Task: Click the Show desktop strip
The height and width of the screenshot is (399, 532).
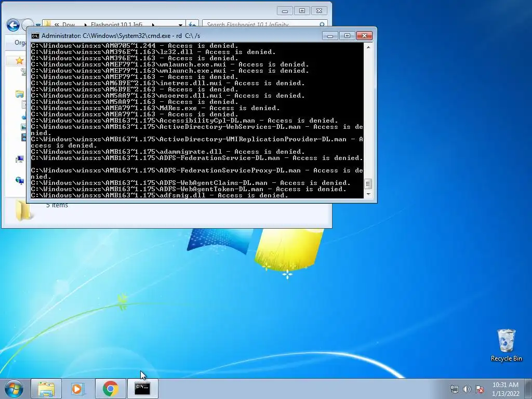Action: 528,389
